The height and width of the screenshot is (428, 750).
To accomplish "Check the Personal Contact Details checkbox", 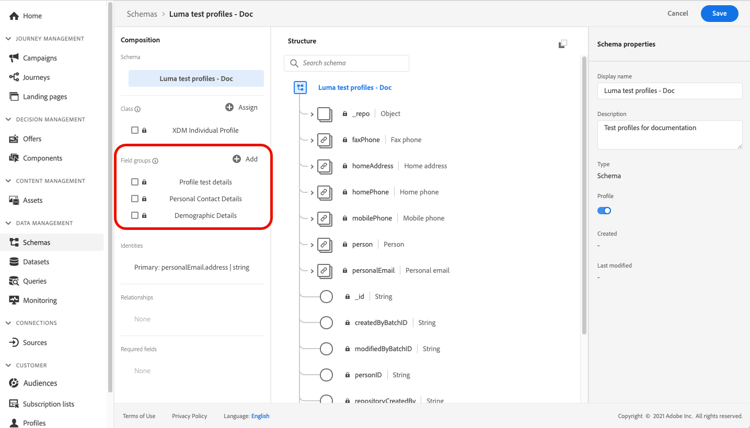I will click(x=134, y=198).
